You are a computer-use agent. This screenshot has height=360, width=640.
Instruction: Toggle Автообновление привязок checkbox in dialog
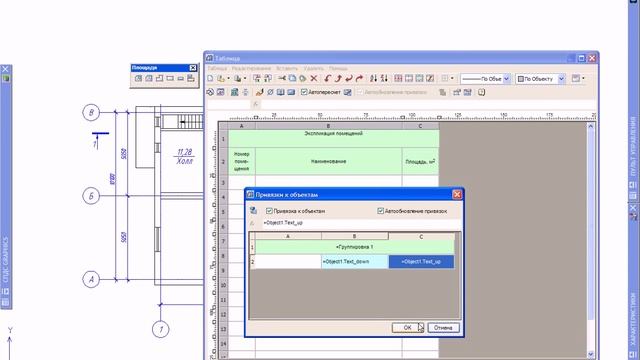click(x=380, y=211)
